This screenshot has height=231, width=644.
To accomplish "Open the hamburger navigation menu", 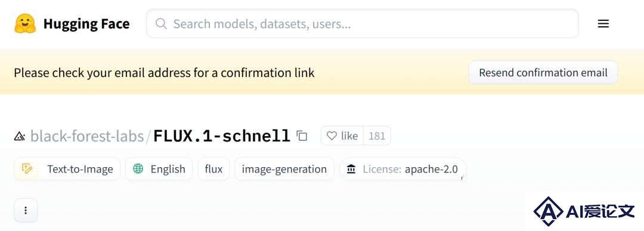I will point(603,24).
